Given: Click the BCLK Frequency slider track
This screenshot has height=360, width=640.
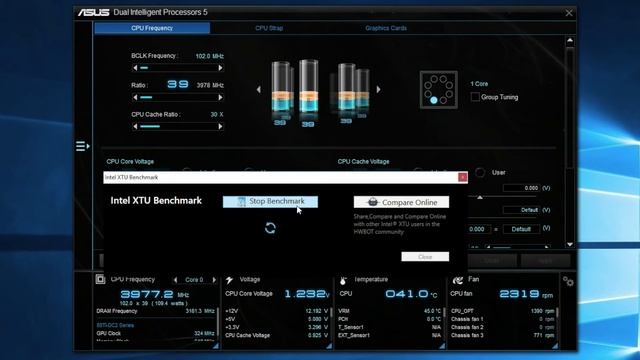Looking at the screenshot, I should tap(178, 68).
